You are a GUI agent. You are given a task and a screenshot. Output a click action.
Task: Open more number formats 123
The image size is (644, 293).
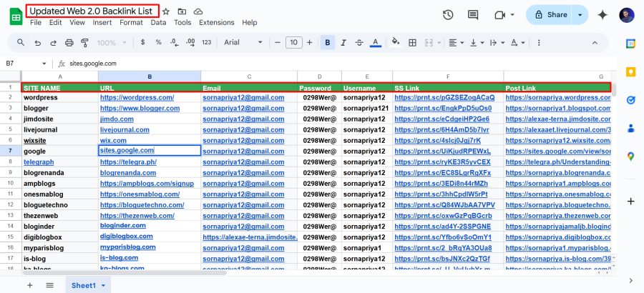(x=207, y=42)
